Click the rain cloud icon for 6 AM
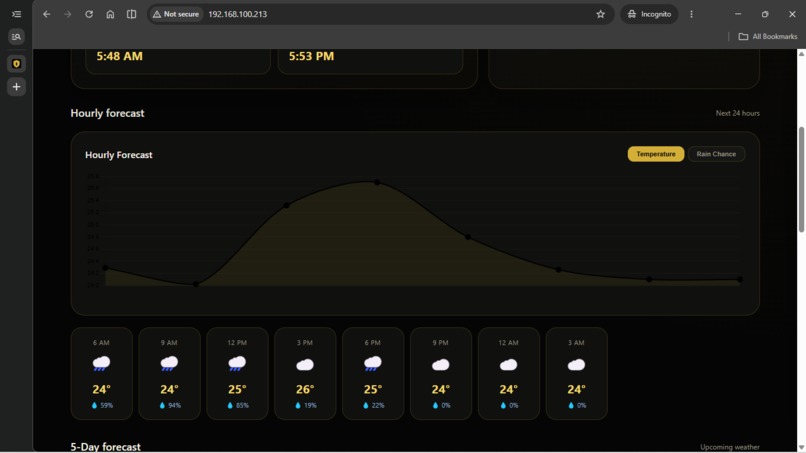The width and height of the screenshot is (806, 453). click(x=101, y=364)
